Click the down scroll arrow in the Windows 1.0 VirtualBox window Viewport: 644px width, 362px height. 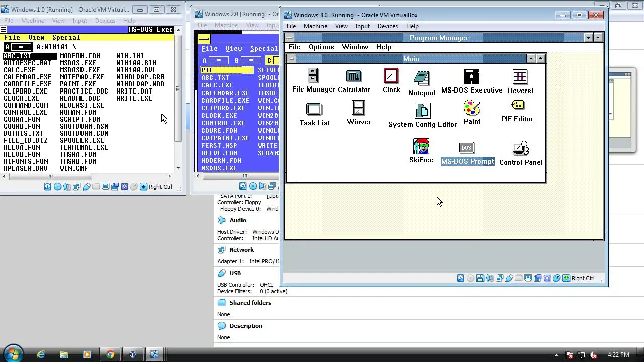pos(178,168)
